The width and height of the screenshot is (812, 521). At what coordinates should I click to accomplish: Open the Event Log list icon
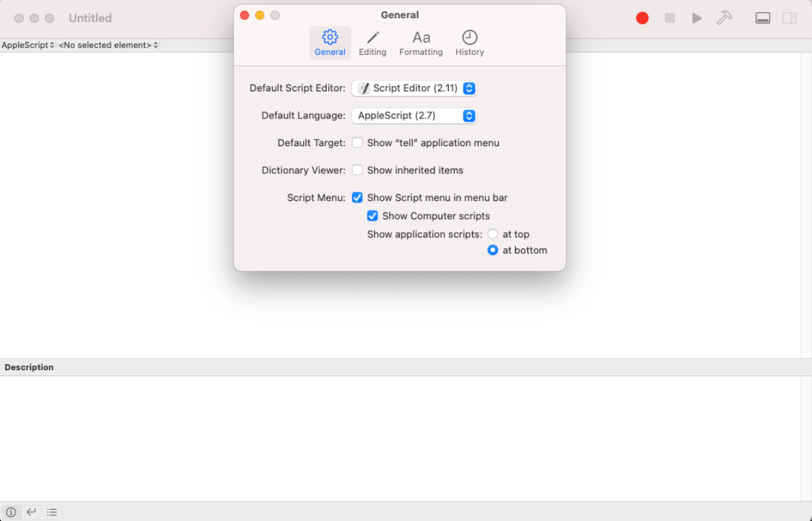(52, 512)
